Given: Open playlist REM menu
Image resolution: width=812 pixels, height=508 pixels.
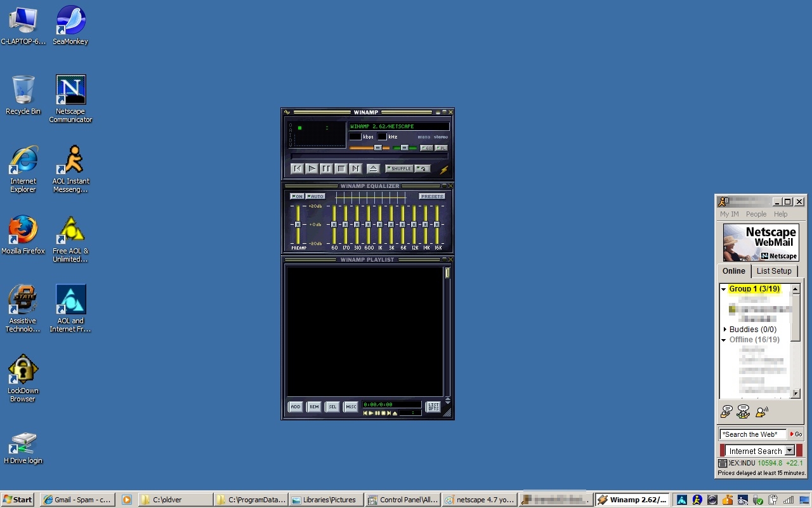Looking at the screenshot, I should (314, 406).
